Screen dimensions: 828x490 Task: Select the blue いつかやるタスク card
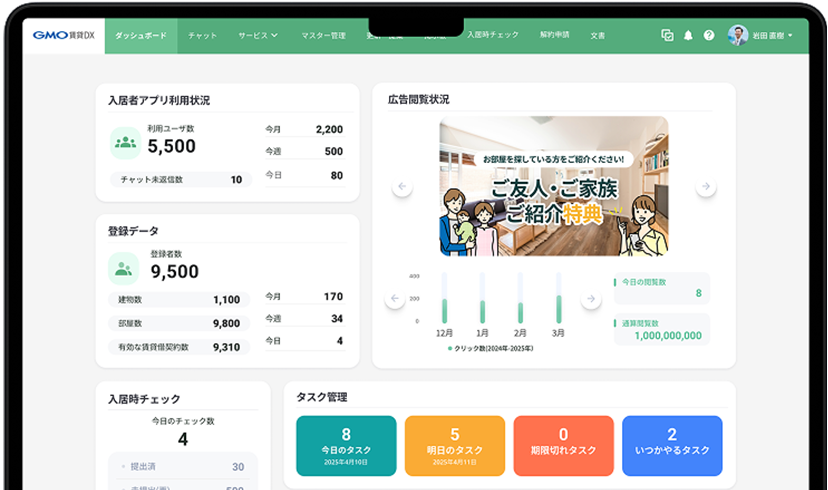[671, 446]
